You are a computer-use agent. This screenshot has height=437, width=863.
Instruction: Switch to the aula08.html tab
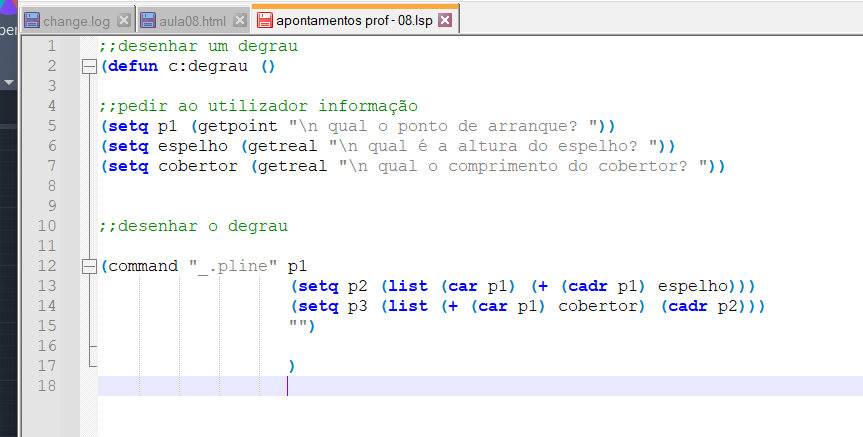click(x=193, y=21)
